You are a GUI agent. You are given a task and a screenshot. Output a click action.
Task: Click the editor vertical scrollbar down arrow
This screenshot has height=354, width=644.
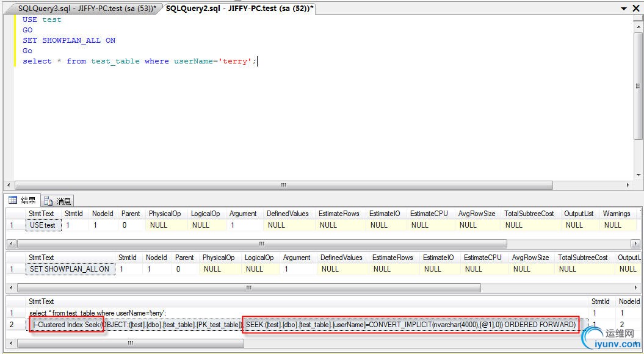coord(637,175)
